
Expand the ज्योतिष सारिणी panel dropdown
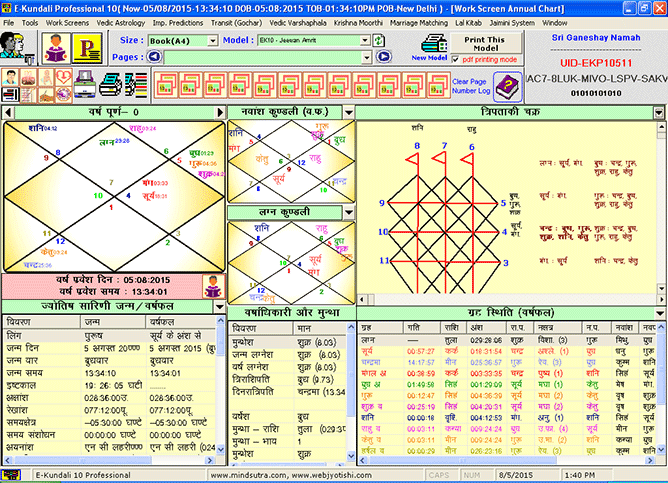[x=219, y=307]
